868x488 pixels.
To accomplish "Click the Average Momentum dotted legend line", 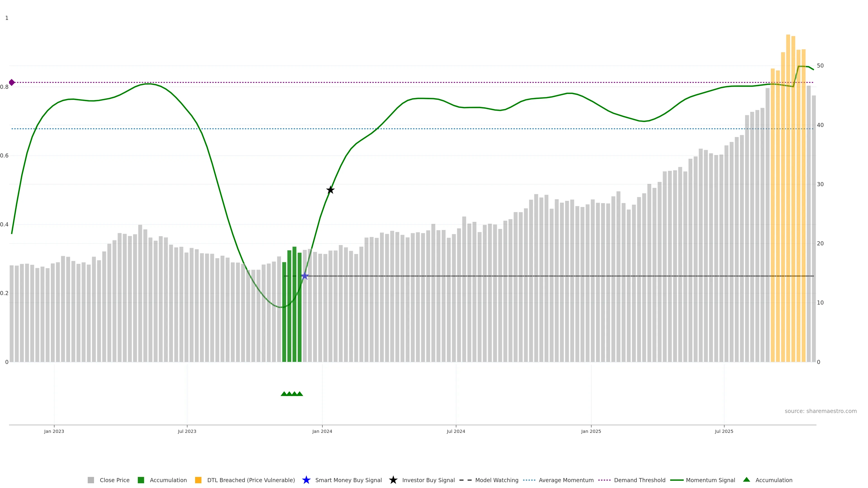I will [x=529, y=480].
